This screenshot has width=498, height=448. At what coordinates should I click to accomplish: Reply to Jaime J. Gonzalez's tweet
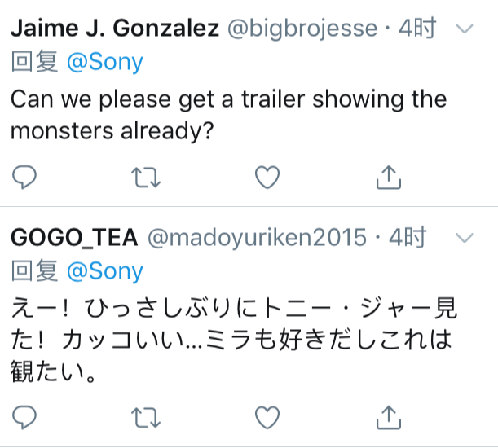click(x=24, y=178)
